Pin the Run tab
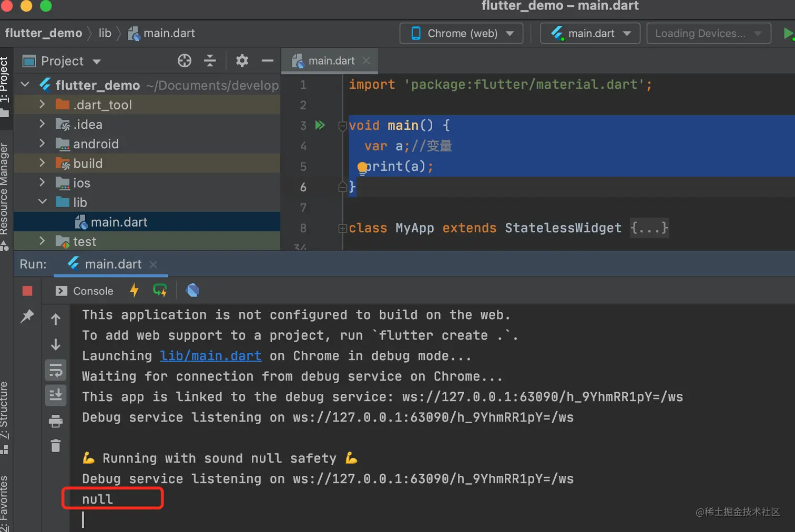 point(27,316)
